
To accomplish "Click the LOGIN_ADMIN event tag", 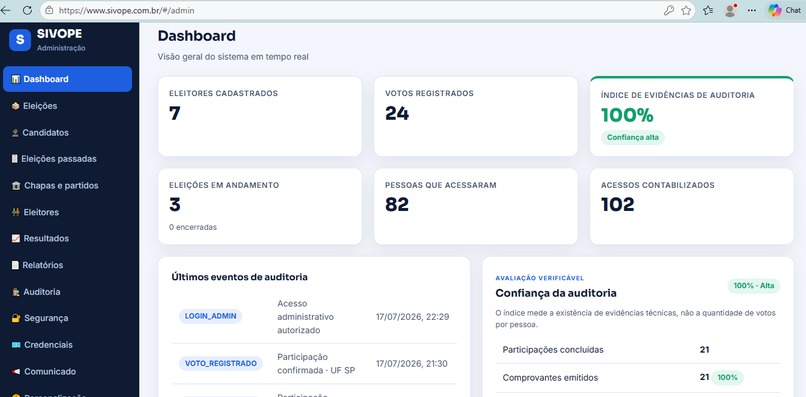I will [x=211, y=316].
